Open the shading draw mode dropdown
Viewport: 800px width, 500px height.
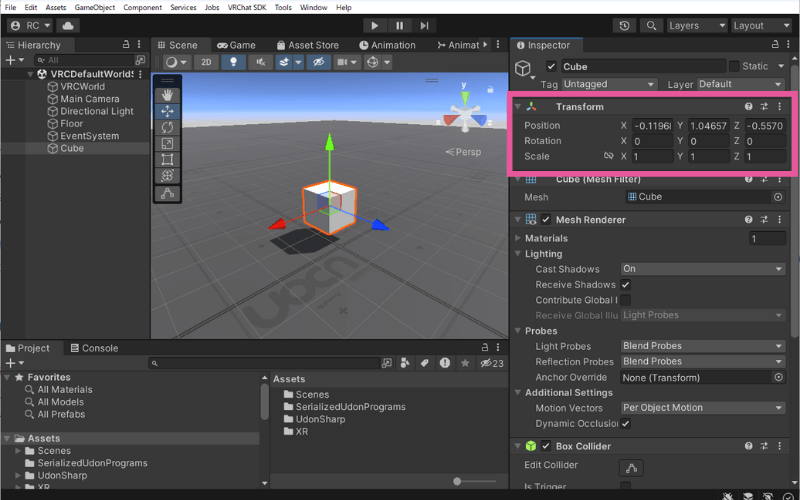point(177,62)
